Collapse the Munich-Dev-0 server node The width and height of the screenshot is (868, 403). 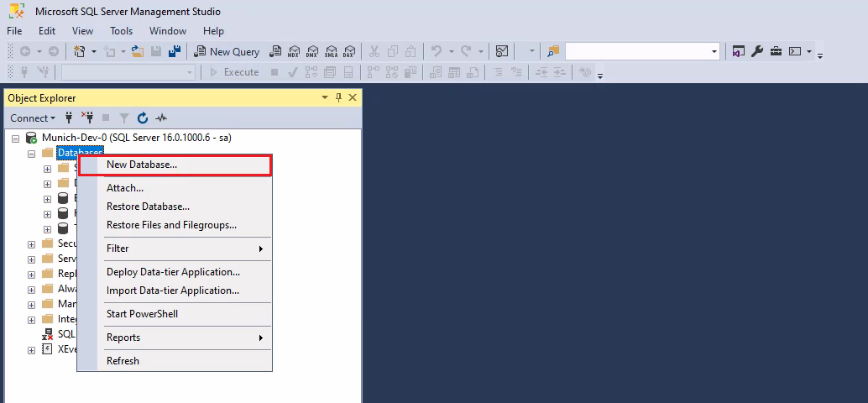(x=15, y=138)
